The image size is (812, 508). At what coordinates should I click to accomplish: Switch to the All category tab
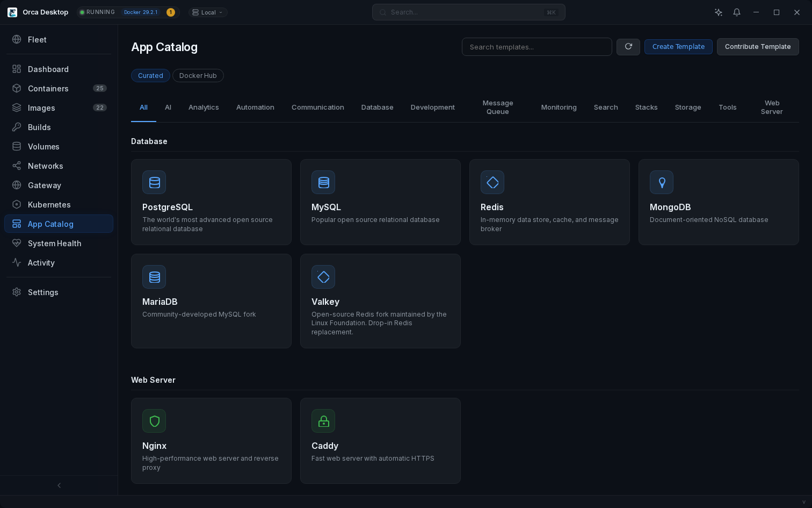[x=143, y=108]
